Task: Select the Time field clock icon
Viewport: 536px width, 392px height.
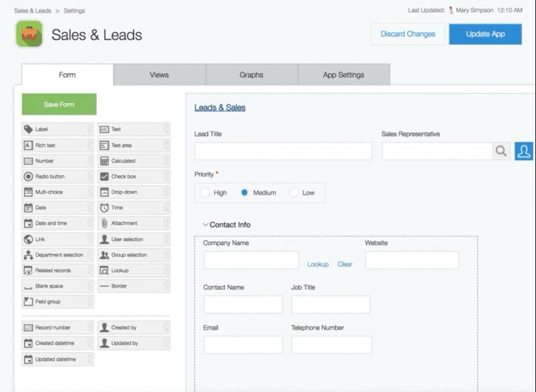Action: click(x=105, y=208)
